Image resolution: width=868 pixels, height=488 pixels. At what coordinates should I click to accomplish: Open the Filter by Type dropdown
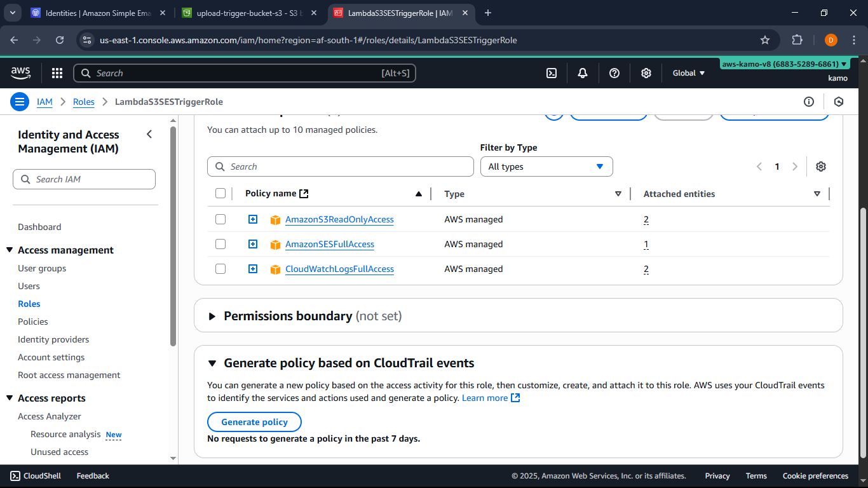546,166
